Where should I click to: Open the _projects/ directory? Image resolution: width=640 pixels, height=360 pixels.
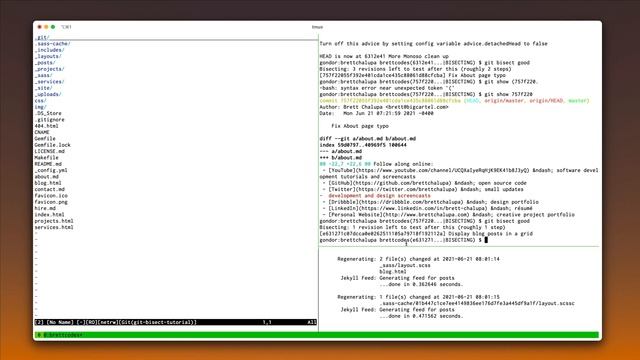(49, 69)
